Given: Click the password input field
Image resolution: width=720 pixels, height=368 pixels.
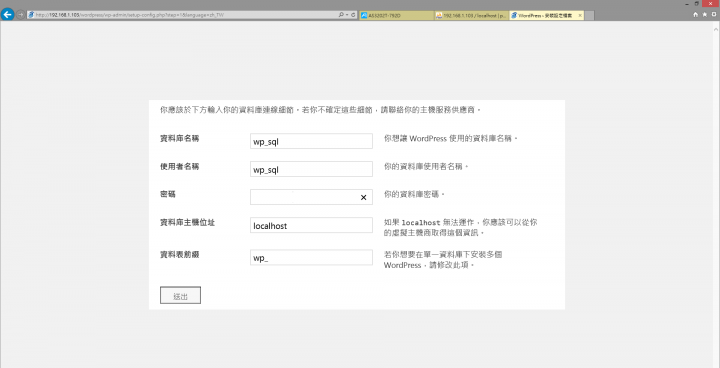Looking at the screenshot, I should (x=311, y=197).
